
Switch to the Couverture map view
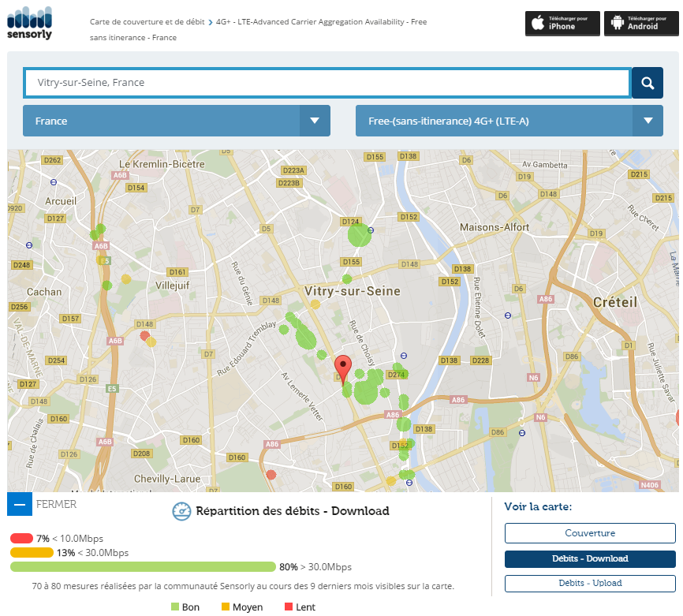point(590,533)
